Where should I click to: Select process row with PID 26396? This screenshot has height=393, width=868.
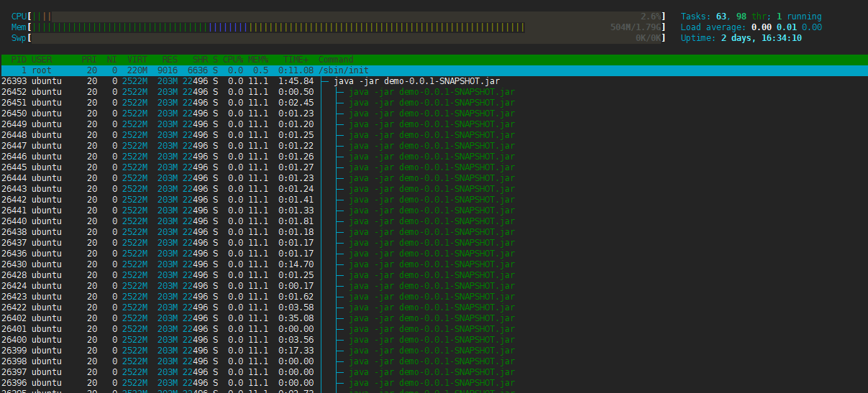pos(434,383)
